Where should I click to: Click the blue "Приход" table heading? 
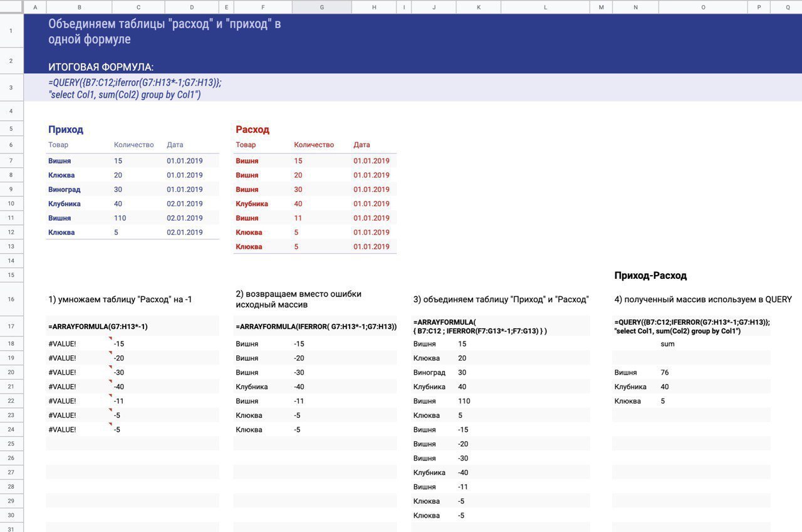pos(66,130)
